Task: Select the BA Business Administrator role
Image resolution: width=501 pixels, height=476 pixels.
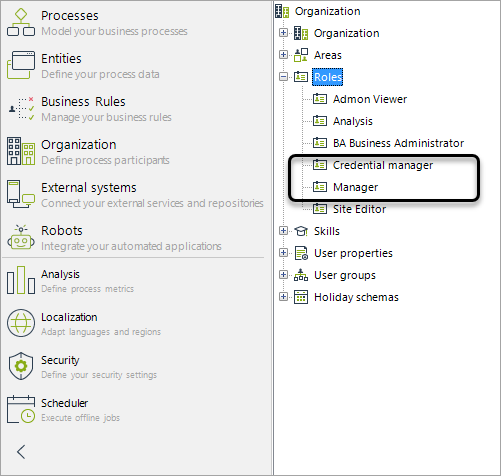Action: pyautogui.click(x=398, y=143)
